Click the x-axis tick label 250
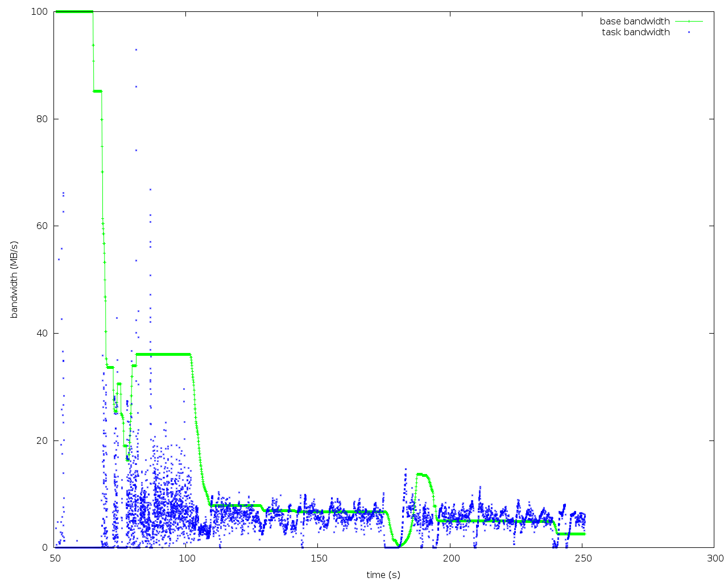 tap(582, 558)
